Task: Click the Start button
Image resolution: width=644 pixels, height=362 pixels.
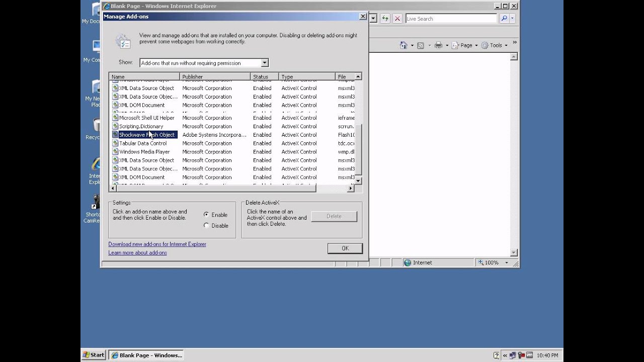Action: tap(94, 355)
